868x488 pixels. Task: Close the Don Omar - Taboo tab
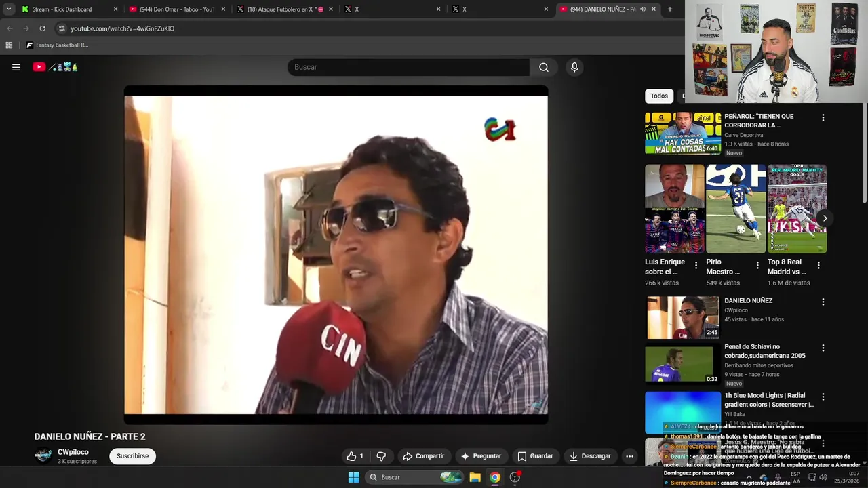224,9
